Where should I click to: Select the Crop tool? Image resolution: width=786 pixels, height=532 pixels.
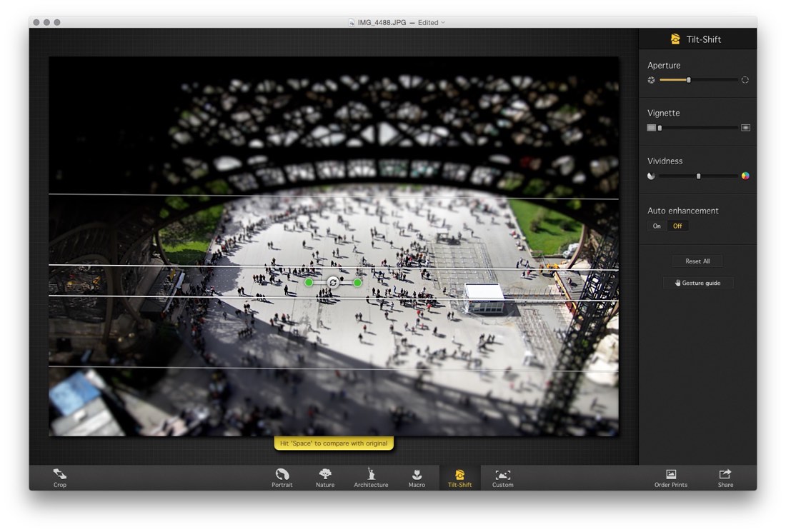tap(59, 478)
